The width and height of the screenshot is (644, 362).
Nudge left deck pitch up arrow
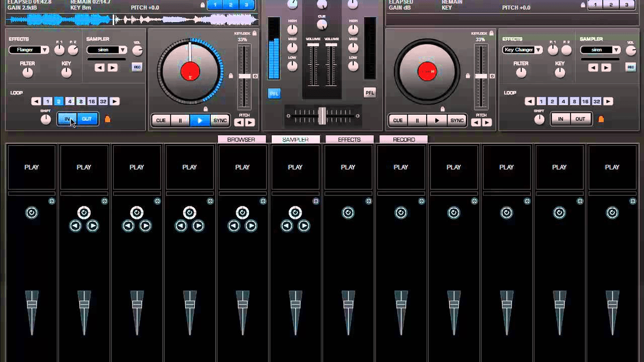(x=250, y=122)
